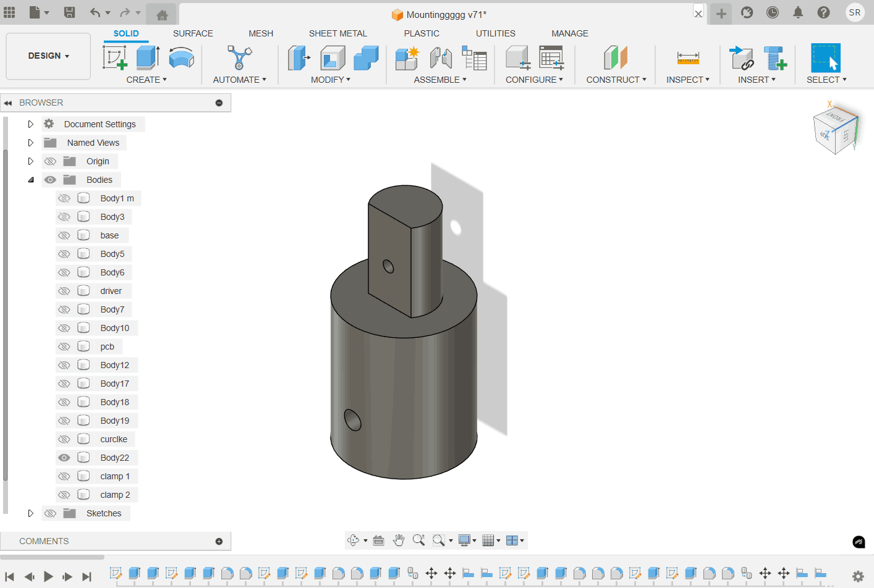Open the DESIGN workspace dropdown
874x588 pixels.
click(x=48, y=56)
